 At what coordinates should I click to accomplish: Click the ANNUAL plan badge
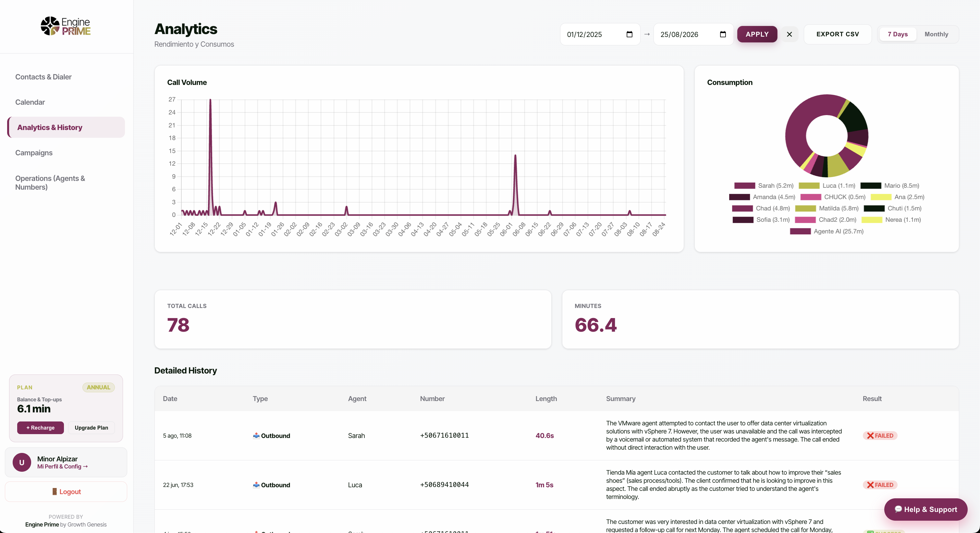pyautogui.click(x=99, y=387)
